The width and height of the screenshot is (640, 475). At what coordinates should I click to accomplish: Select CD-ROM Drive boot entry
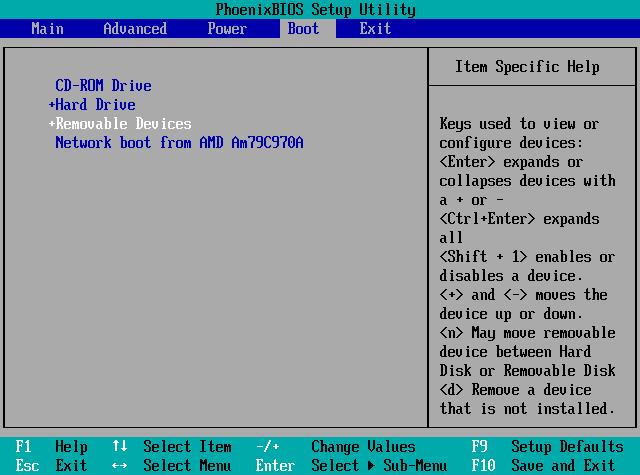103,86
